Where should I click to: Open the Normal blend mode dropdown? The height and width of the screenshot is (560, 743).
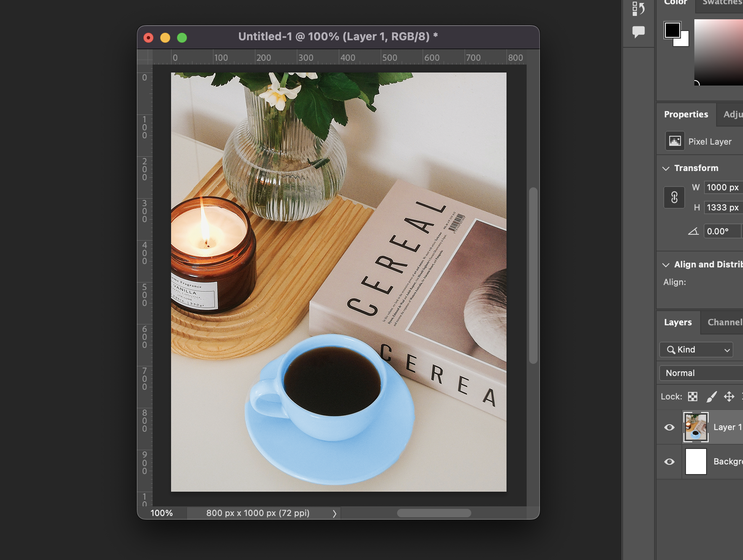click(x=701, y=373)
